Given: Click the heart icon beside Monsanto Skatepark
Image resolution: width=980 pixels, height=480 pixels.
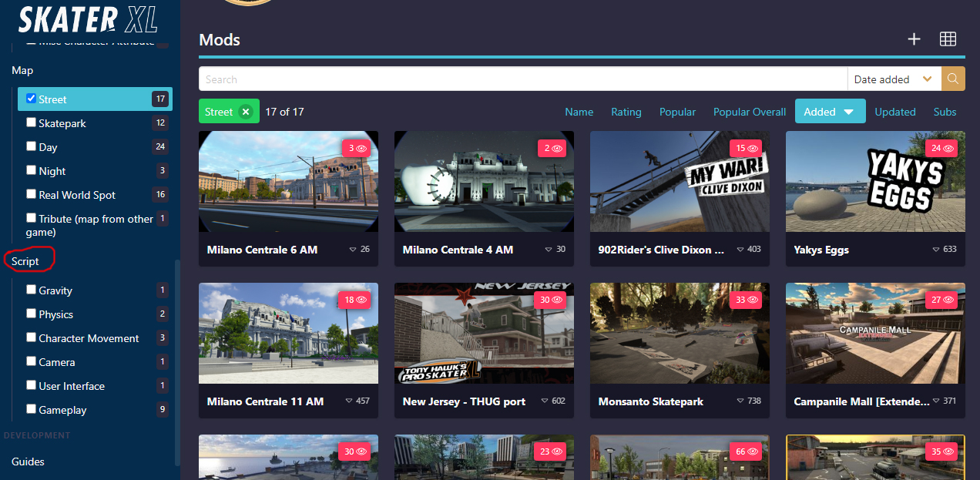Looking at the screenshot, I should tap(738, 401).
